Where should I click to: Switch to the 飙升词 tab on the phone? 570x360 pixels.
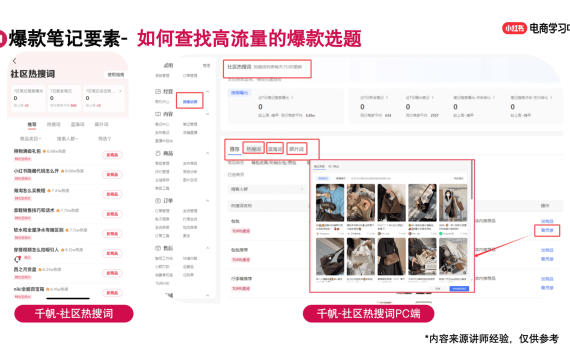coord(101,125)
